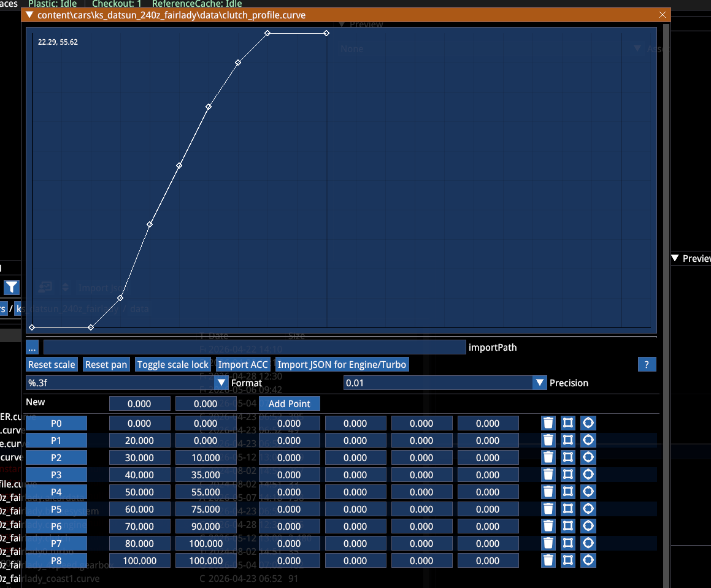Click the circle icon for P8

588,560
